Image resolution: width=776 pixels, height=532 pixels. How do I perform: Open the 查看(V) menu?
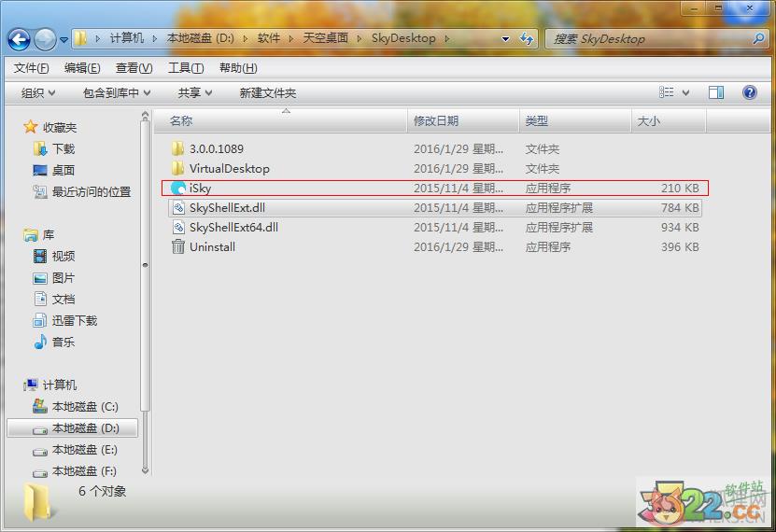pos(134,68)
